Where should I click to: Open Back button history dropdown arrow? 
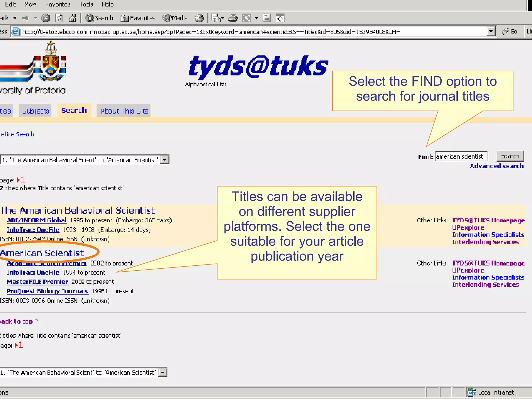pos(15,18)
